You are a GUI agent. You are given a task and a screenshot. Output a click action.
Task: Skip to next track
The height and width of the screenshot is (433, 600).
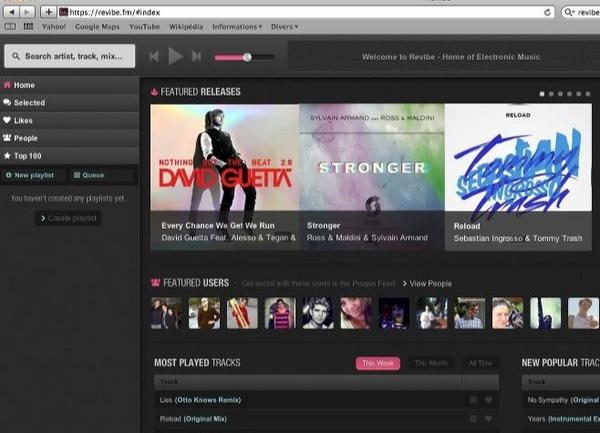196,57
